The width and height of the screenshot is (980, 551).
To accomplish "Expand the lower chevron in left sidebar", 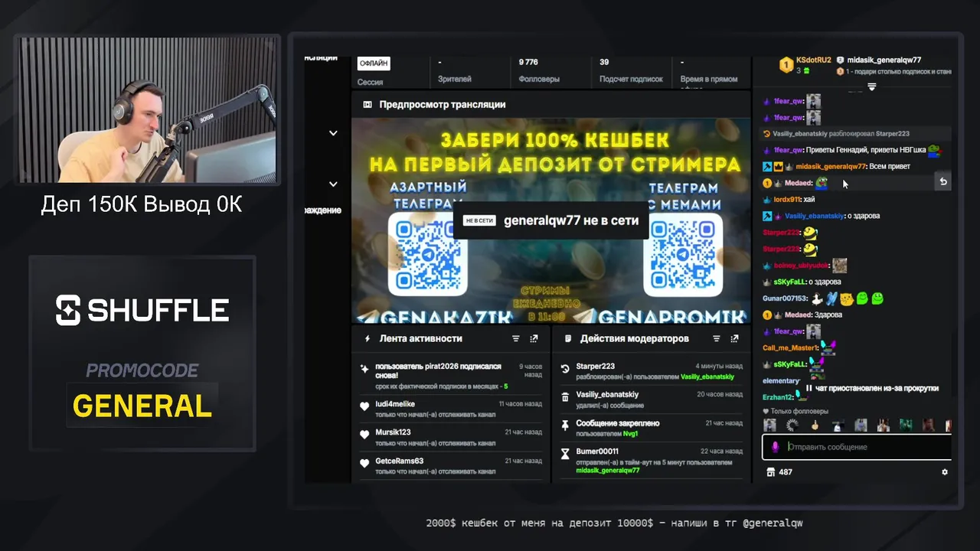I will (x=333, y=184).
